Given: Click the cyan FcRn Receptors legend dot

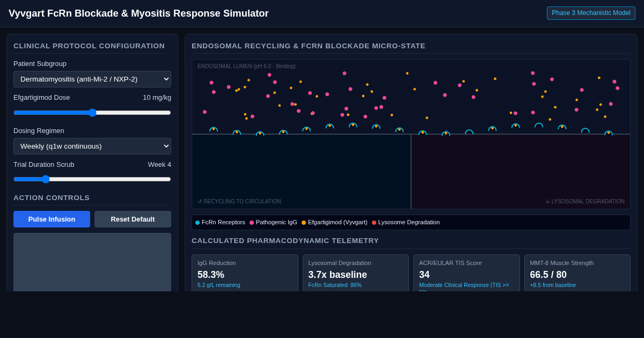Looking at the screenshot, I should coord(197,223).
